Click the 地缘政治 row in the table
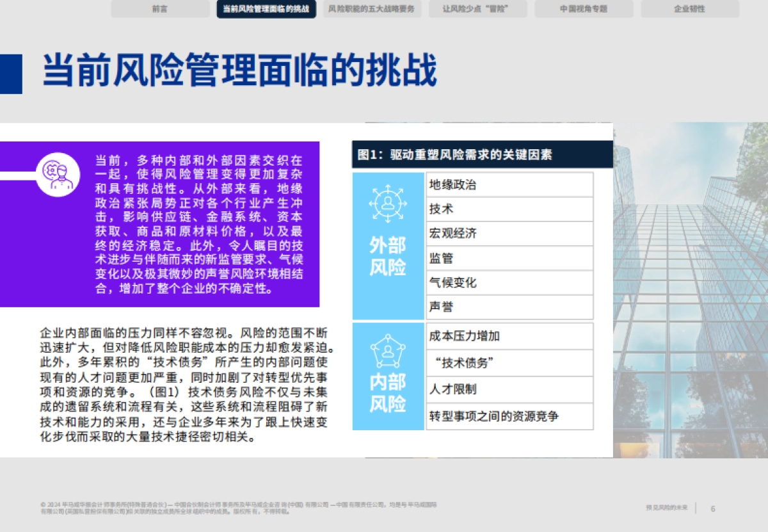 click(509, 185)
